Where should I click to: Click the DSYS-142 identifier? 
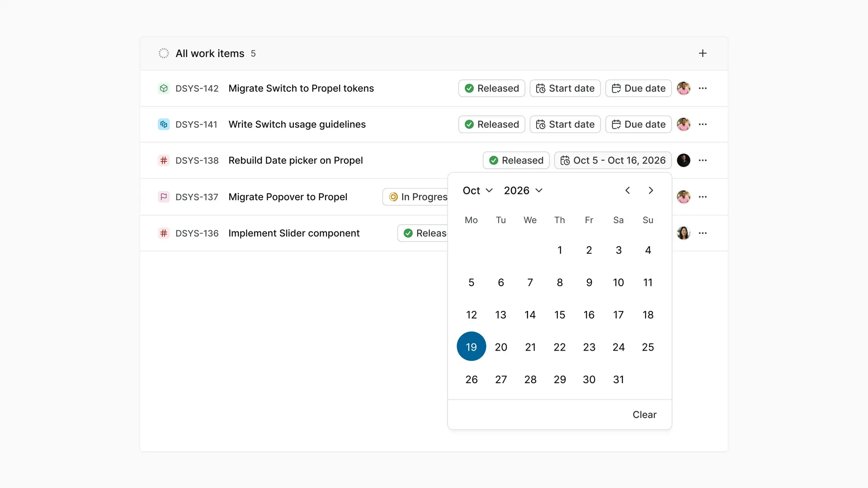pos(197,89)
